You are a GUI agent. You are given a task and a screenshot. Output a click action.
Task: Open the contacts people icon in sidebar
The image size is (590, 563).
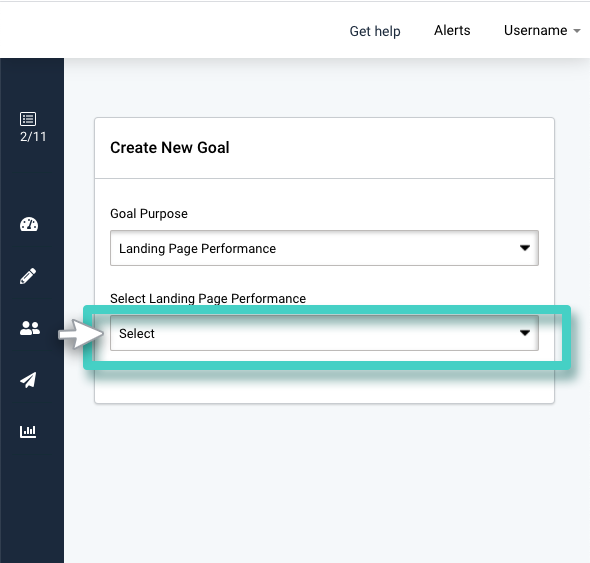(30, 328)
